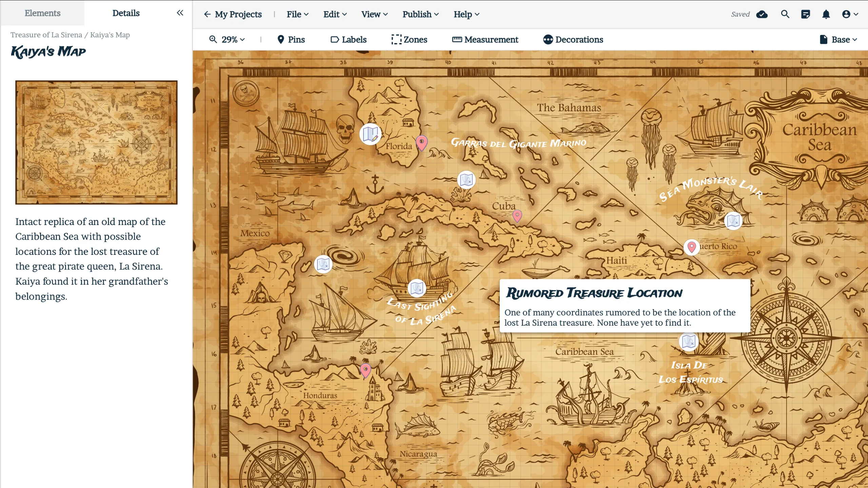Open the Publish menu
The height and width of the screenshot is (488, 868).
[421, 14]
